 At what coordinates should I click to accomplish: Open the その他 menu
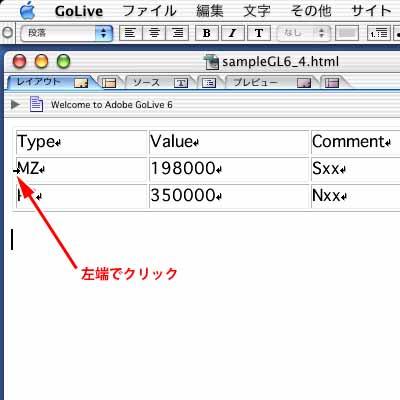click(x=311, y=11)
